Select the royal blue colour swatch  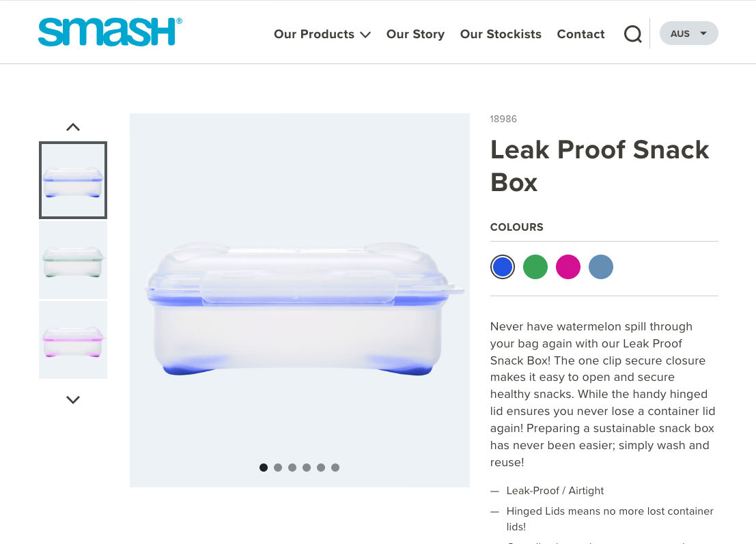click(503, 267)
